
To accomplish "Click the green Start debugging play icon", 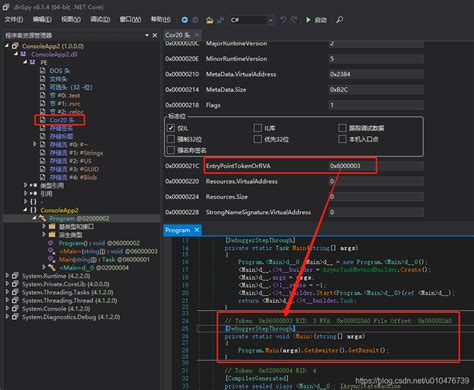I will pyautogui.click(x=308, y=20).
